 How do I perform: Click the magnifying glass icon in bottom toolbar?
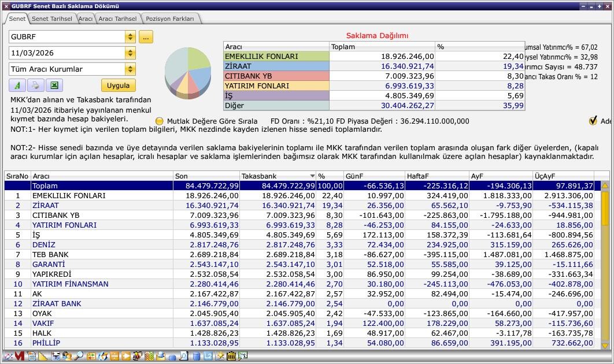point(79,356)
